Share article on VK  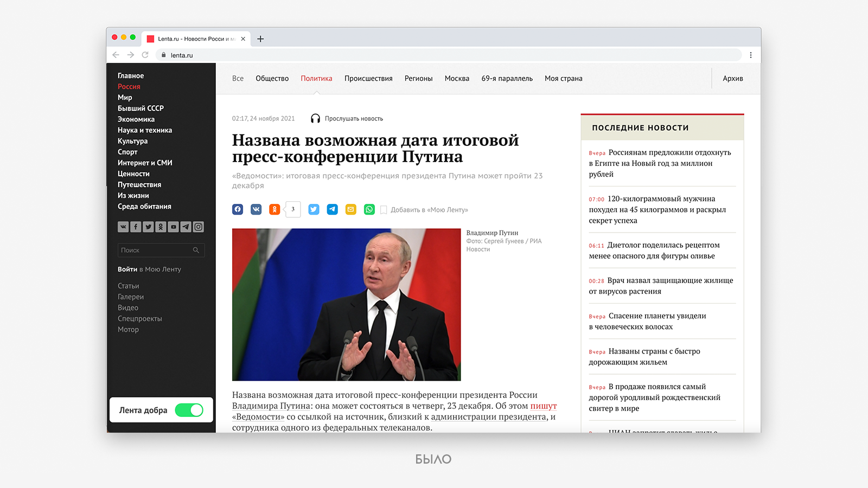click(256, 209)
